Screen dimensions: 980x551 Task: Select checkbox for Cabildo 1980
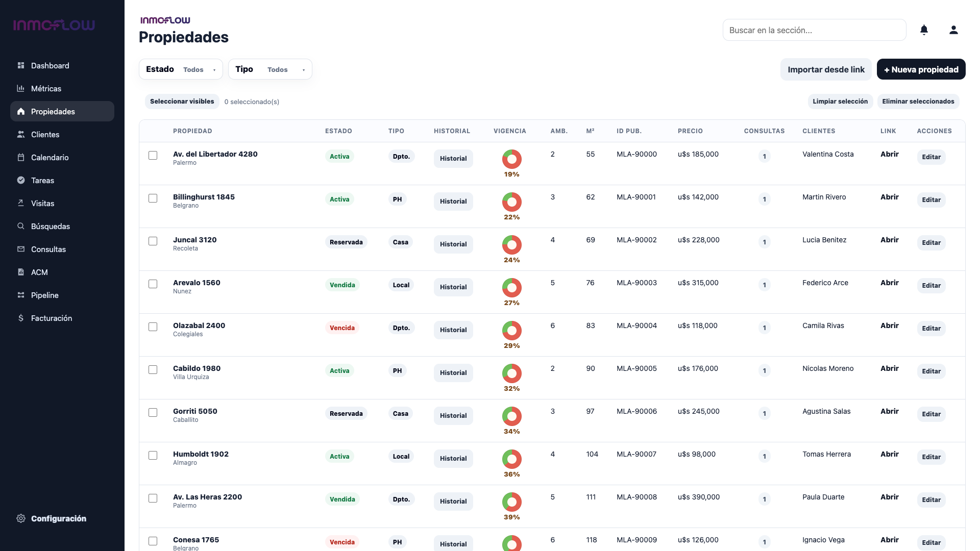coord(153,369)
